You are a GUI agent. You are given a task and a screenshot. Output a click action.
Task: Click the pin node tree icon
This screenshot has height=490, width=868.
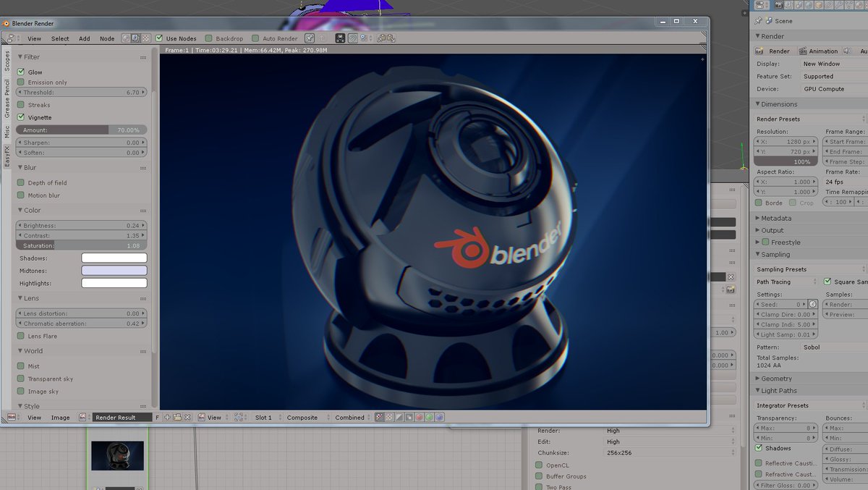(x=309, y=38)
